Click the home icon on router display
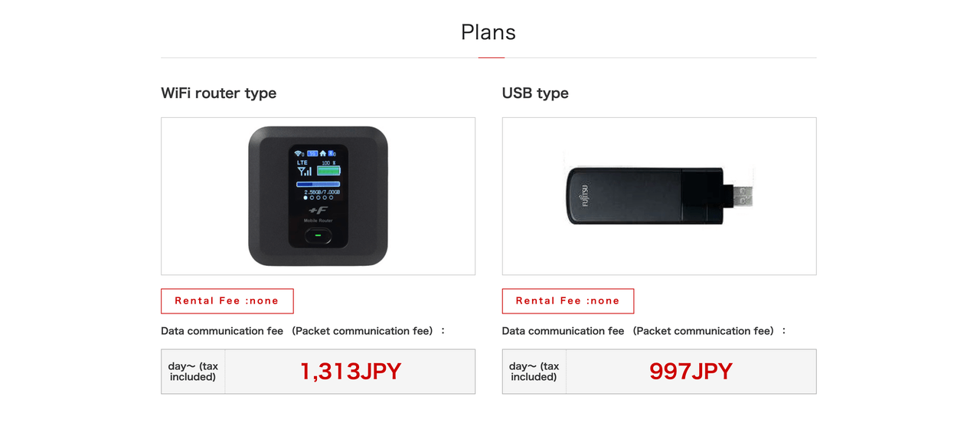980x436 pixels. click(323, 153)
